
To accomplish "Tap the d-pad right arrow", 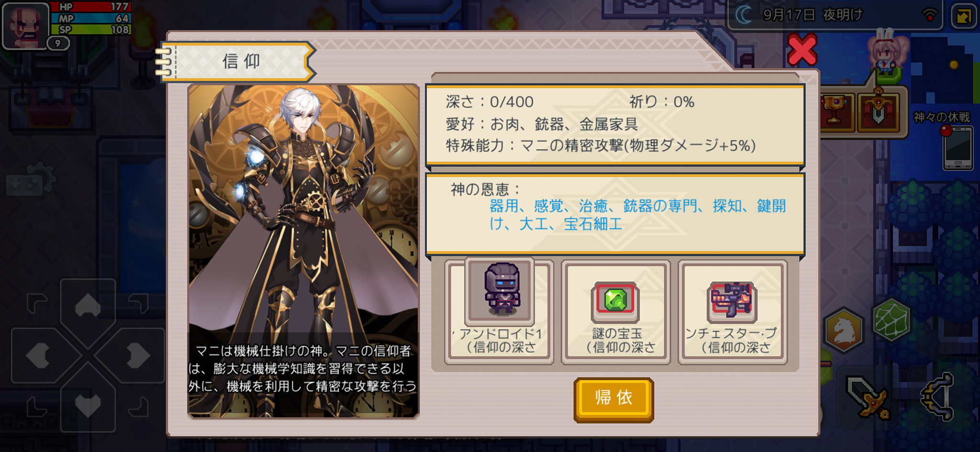I will (x=137, y=355).
